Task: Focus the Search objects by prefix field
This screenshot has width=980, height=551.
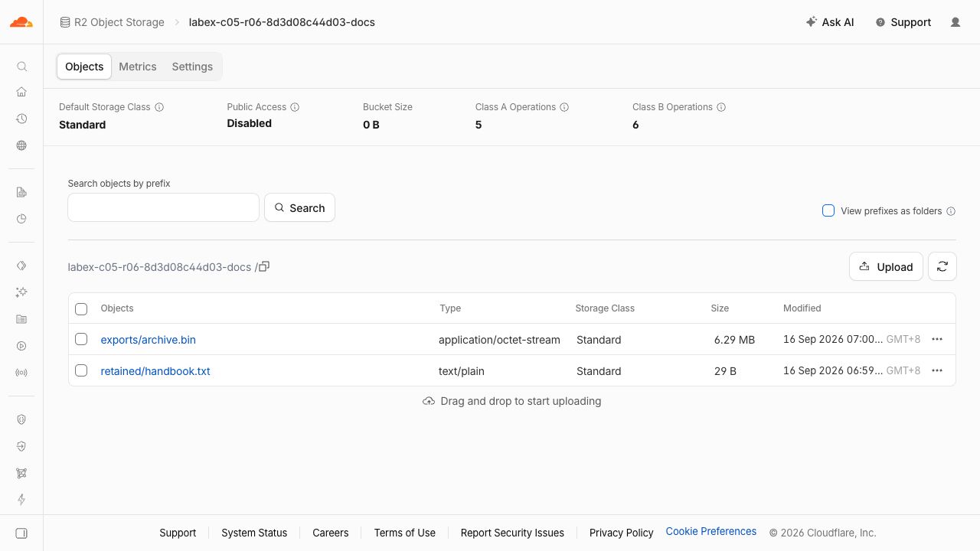Action: (164, 207)
